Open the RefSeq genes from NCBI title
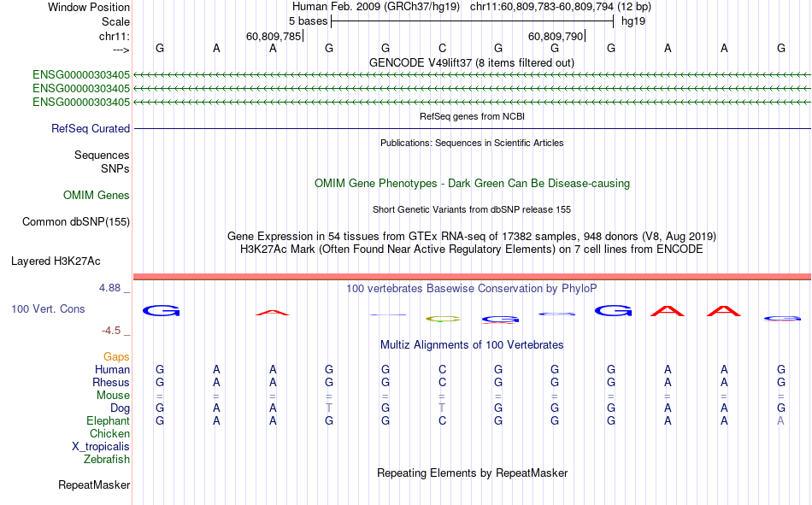The image size is (812, 505). pyautogui.click(x=472, y=116)
